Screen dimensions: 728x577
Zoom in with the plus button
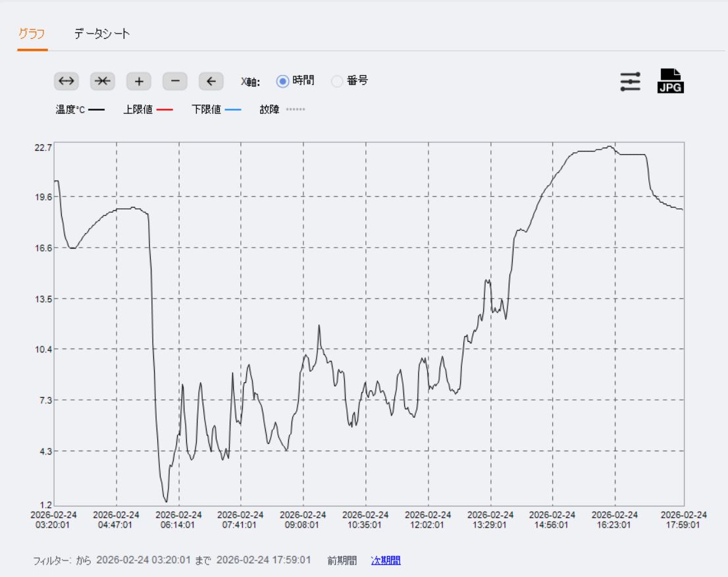click(138, 81)
